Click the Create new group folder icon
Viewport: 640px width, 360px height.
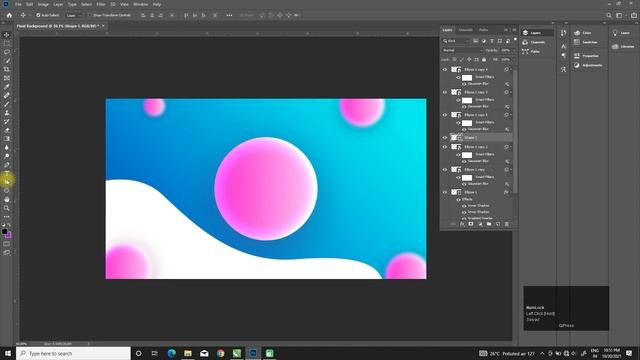pos(489,224)
